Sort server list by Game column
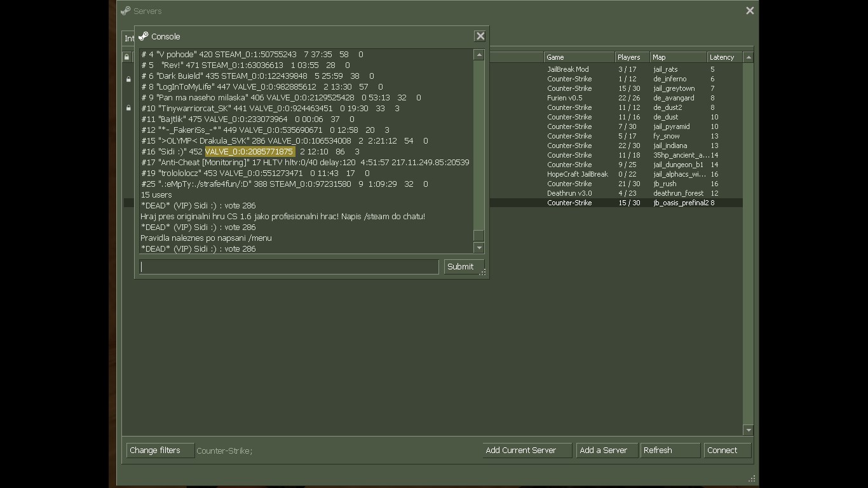 pyautogui.click(x=579, y=57)
